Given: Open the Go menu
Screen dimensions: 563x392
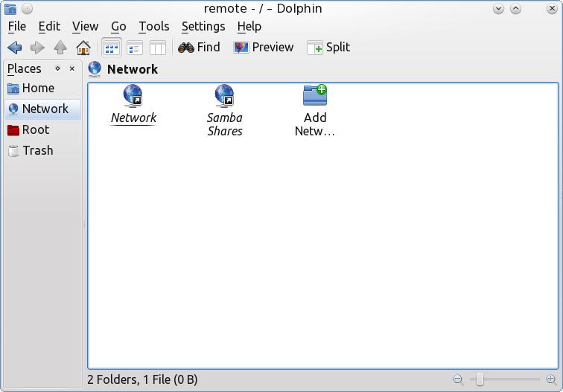Looking at the screenshot, I should tap(118, 27).
